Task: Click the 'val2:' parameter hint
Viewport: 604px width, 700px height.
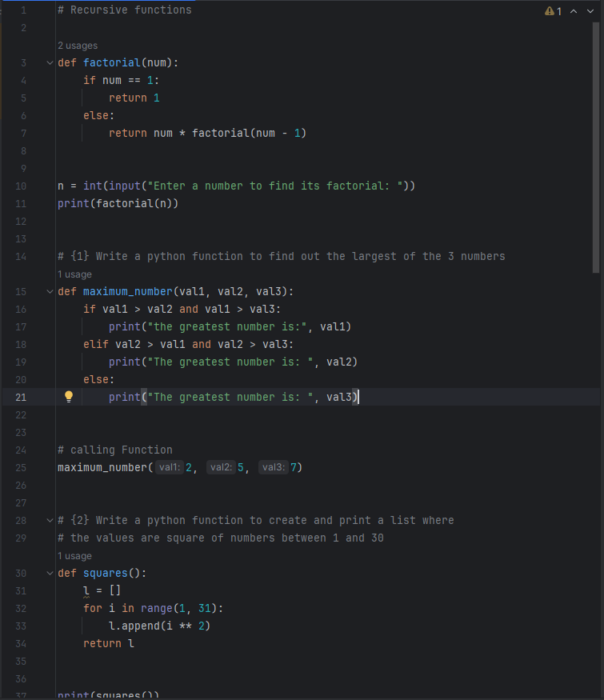Action: pyautogui.click(x=221, y=467)
